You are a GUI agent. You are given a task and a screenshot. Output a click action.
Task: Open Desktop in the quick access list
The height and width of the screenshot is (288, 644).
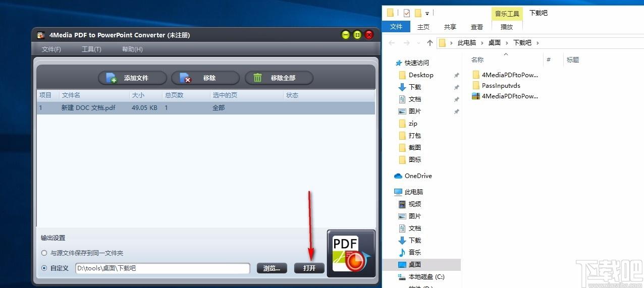click(421, 75)
